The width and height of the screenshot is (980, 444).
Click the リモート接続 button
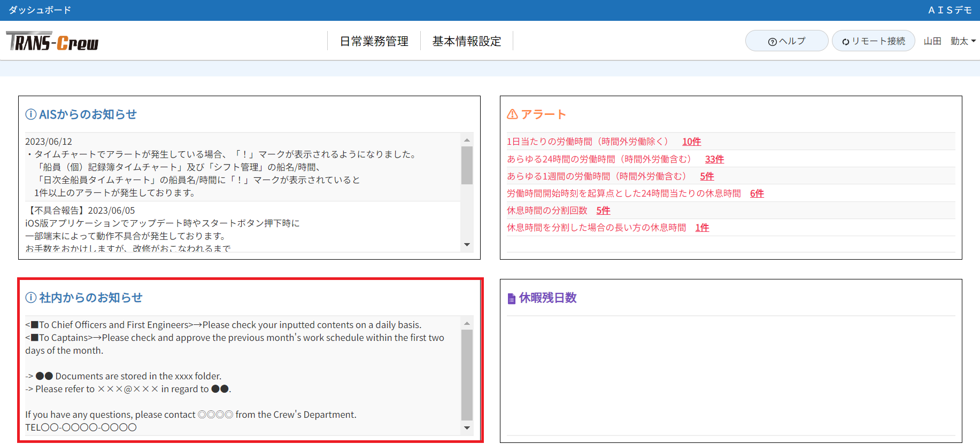tap(873, 41)
